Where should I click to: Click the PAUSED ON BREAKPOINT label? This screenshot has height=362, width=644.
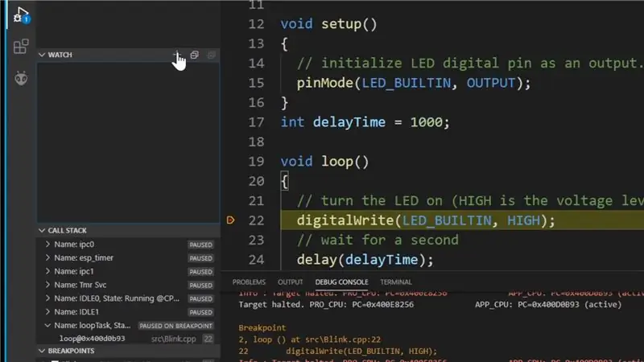(x=175, y=326)
